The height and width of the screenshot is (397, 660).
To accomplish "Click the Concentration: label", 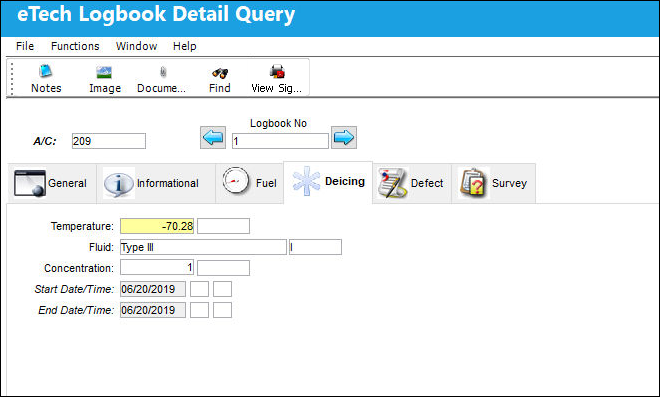I will point(79,268).
